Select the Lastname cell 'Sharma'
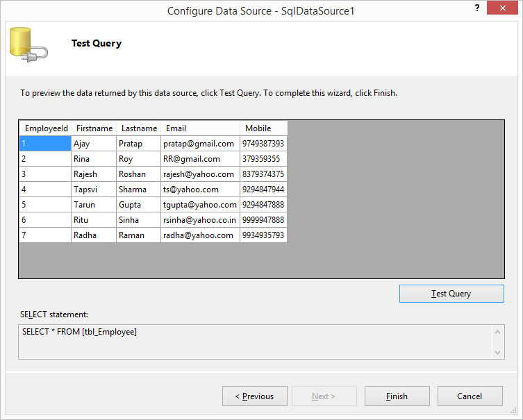 [x=138, y=190]
